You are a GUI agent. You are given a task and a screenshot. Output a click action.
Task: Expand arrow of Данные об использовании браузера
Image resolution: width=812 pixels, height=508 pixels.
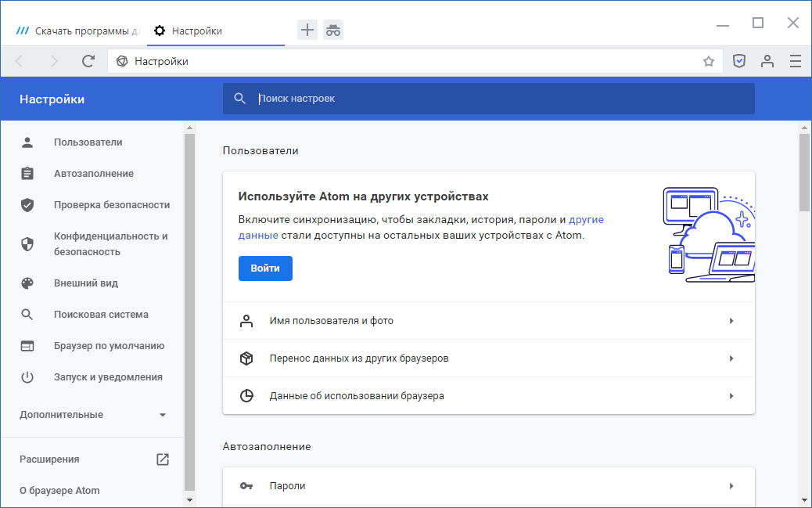click(x=731, y=396)
